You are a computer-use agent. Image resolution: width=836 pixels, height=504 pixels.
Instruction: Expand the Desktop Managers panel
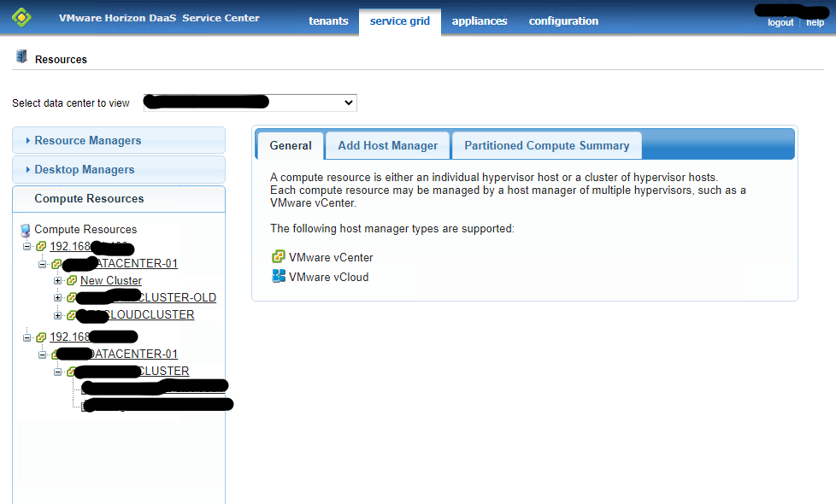[118, 169]
